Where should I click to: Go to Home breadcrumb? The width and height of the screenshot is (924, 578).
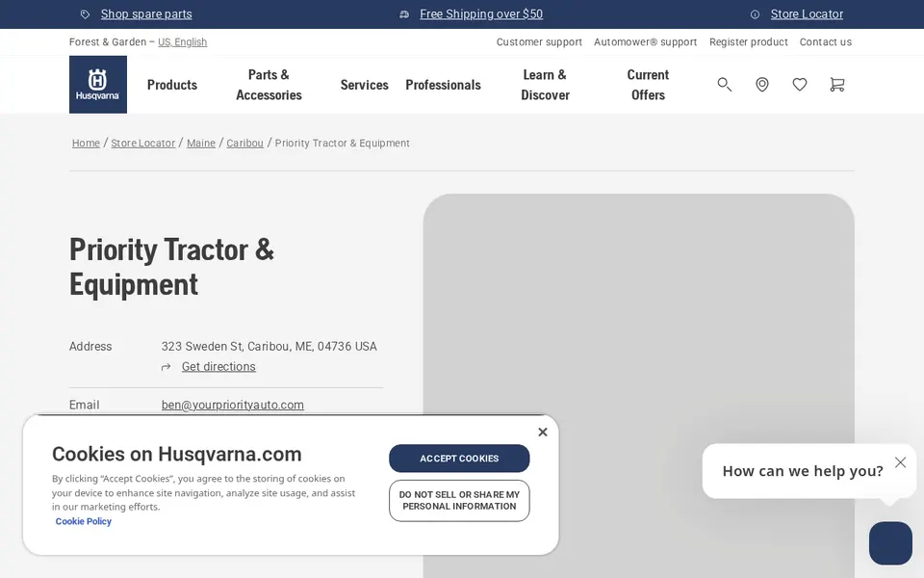click(86, 144)
